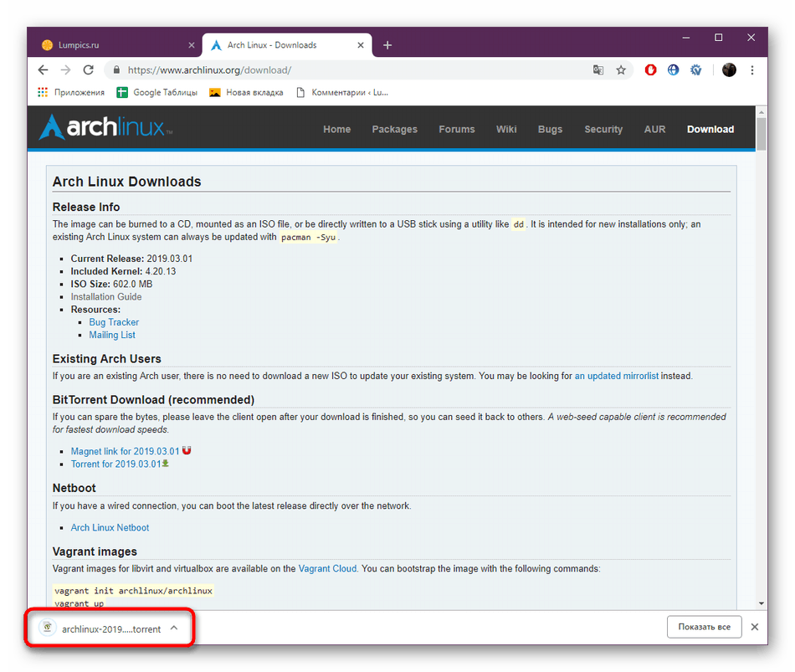
Task: Click the Torrent for 2019.03.01 link
Action: 115,464
